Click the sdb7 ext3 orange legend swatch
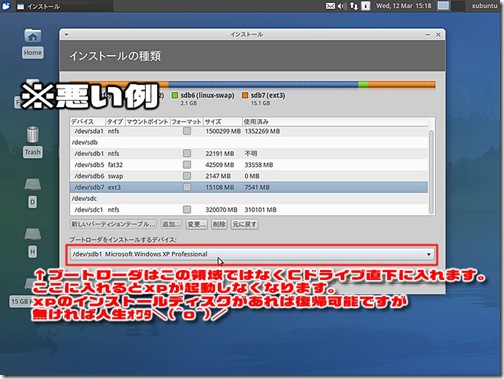Screen dimensions: 504x379 point(245,95)
